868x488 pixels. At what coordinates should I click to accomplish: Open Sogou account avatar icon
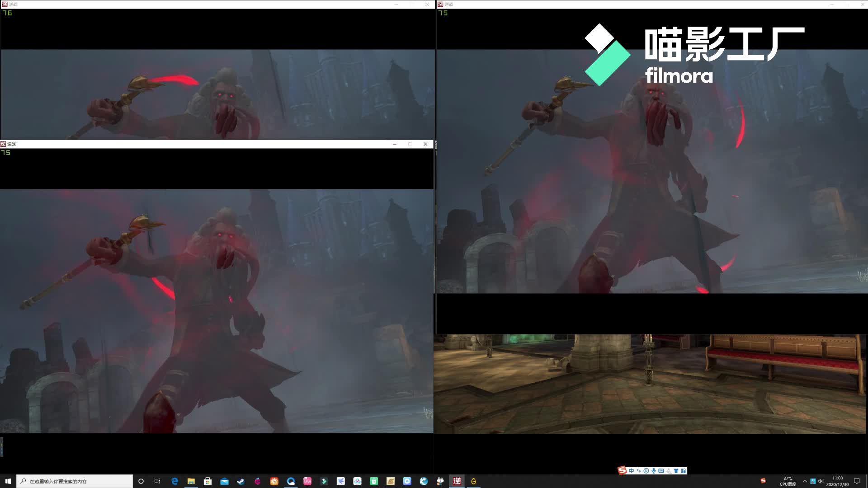(x=669, y=471)
